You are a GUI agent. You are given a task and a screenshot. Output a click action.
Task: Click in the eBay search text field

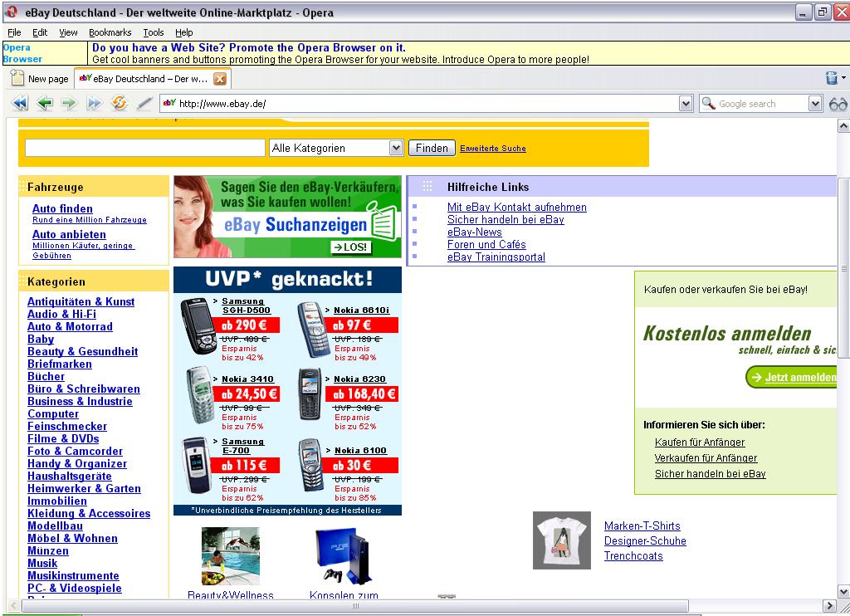[x=144, y=148]
